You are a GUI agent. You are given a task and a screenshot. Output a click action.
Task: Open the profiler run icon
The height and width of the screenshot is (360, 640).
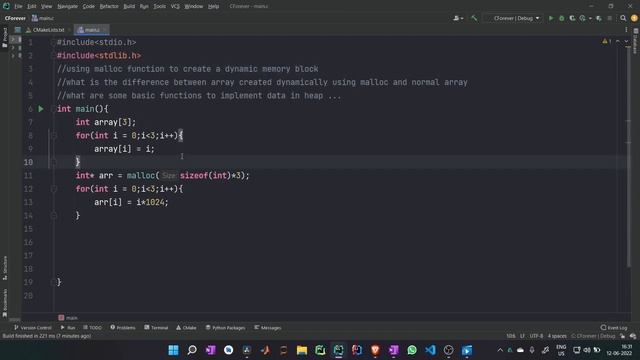(583, 18)
